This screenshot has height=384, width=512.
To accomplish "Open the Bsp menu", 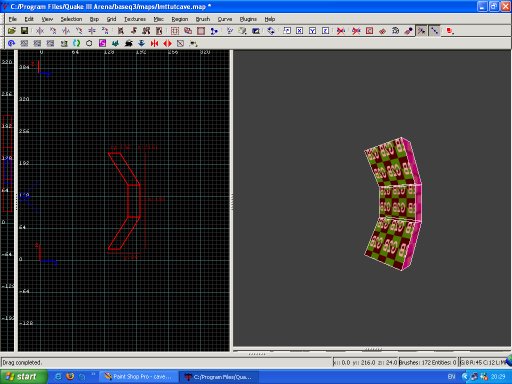I will click(94, 19).
